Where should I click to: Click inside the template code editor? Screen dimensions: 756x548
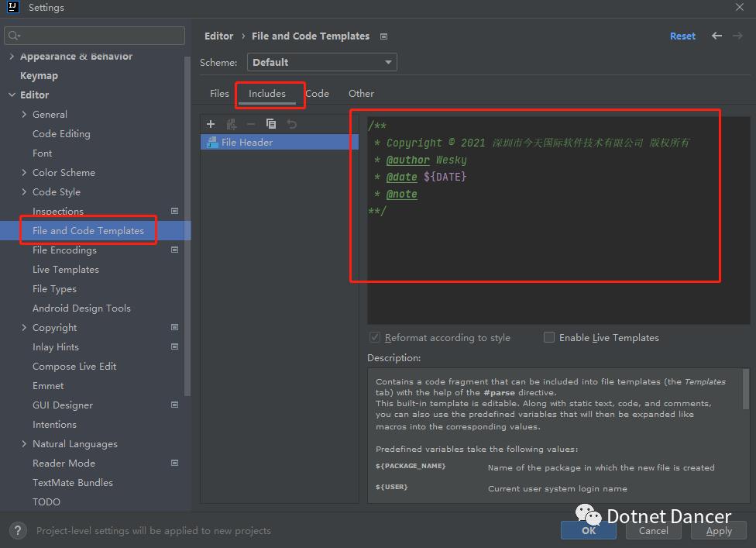click(x=558, y=220)
